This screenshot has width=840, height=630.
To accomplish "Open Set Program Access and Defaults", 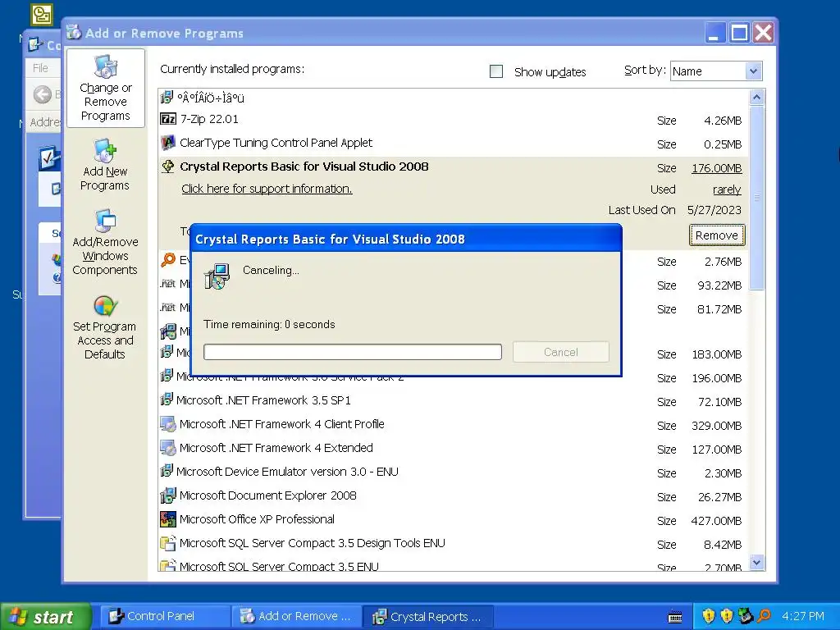I will 105,327.
